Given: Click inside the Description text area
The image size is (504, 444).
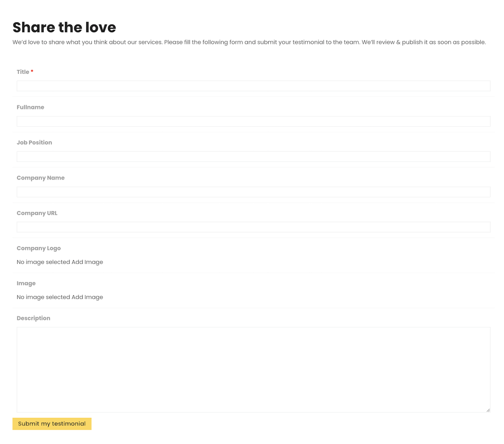Looking at the screenshot, I should (253, 369).
